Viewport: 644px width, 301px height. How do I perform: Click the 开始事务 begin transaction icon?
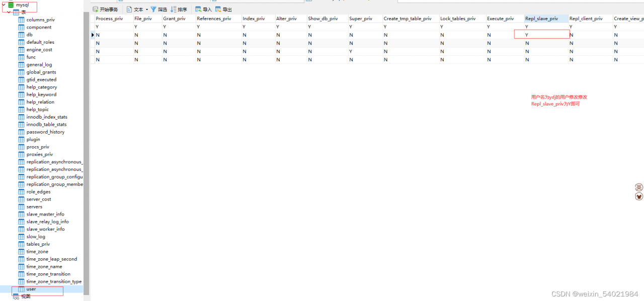(x=96, y=10)
